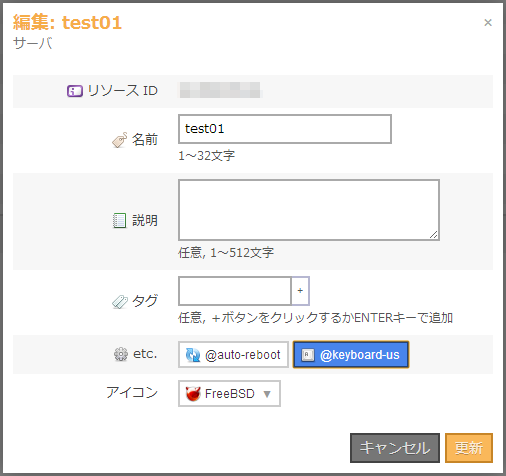Click the キャンセル button
This screenshot has height=476, width=506.
[395, 448]
